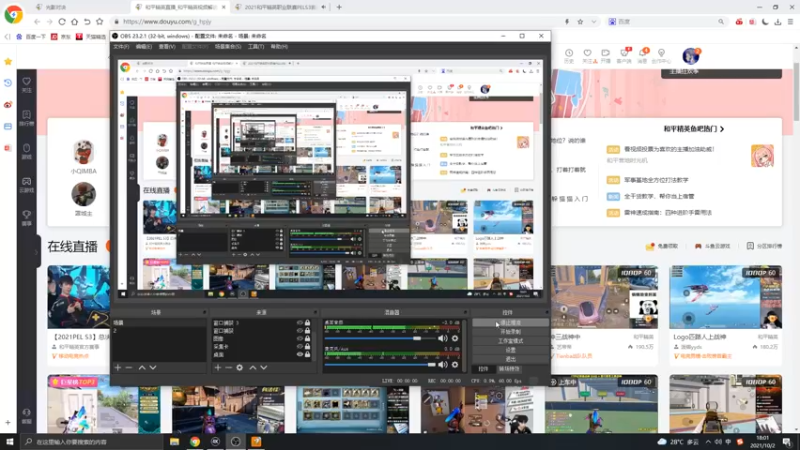This screenshot has height=450, width=800.
Task: Adjust the Mic/Aux volume slider
Action: tap(380, 364)
